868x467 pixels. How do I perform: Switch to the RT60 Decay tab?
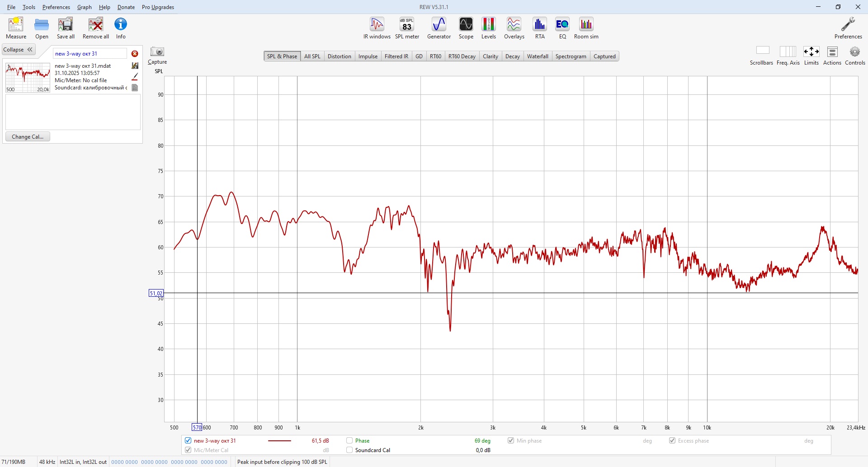[462, 56]
